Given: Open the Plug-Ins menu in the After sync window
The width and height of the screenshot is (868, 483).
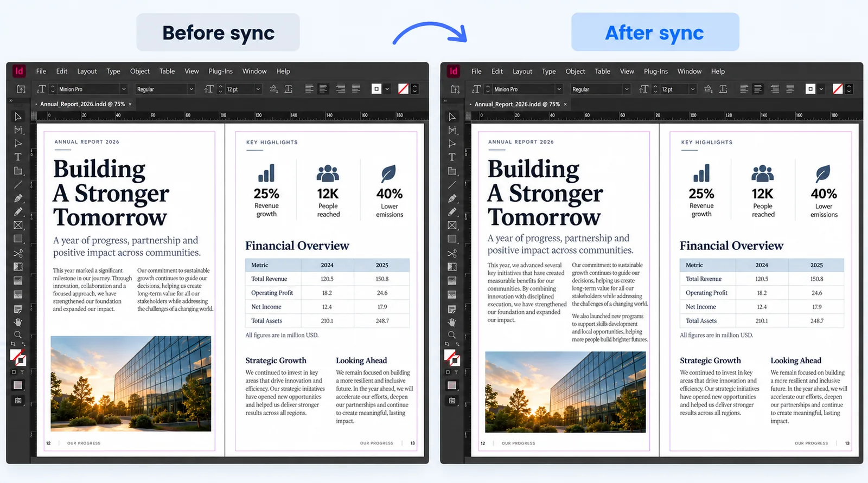Looking at the screenshot, I should coord(655,71).
